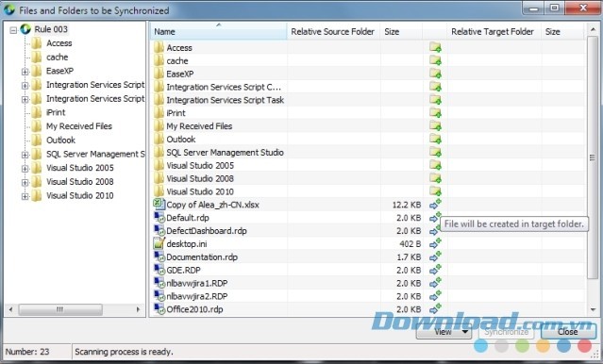Select the Outlook folder in tree

coord(60,140)
